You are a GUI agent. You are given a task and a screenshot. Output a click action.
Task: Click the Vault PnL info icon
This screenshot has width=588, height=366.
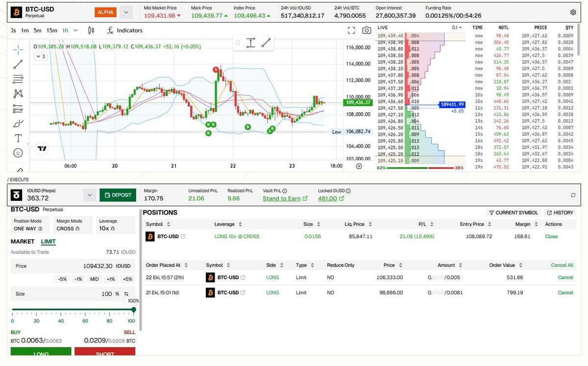pyautogui.click(x=285, y=191)
